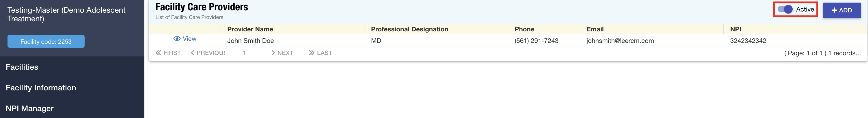Click the Professional Designation column header

pos(409,29)
